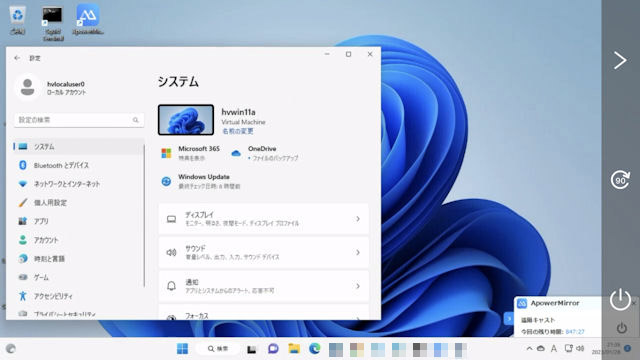Open ゲーム settings category

pyautogui.click(x=78, y=278)
